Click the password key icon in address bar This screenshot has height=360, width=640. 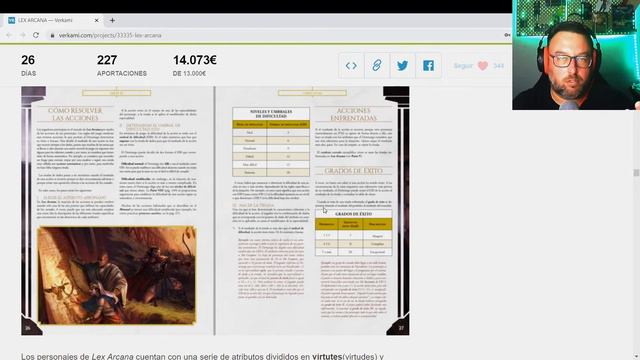[507, 36]
